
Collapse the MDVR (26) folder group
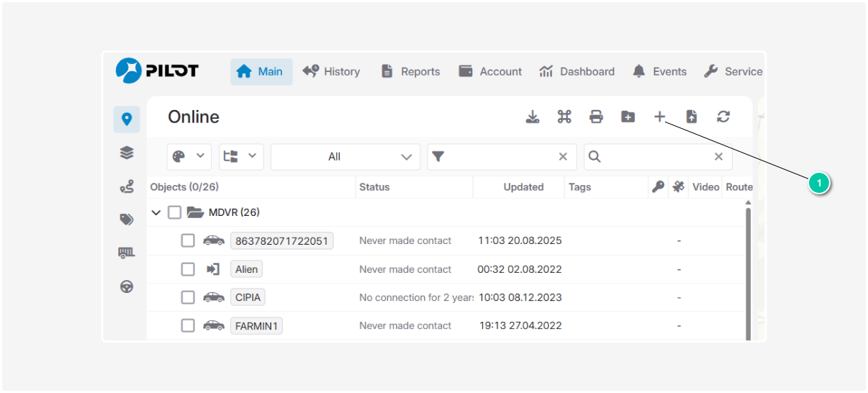[156, 213]
